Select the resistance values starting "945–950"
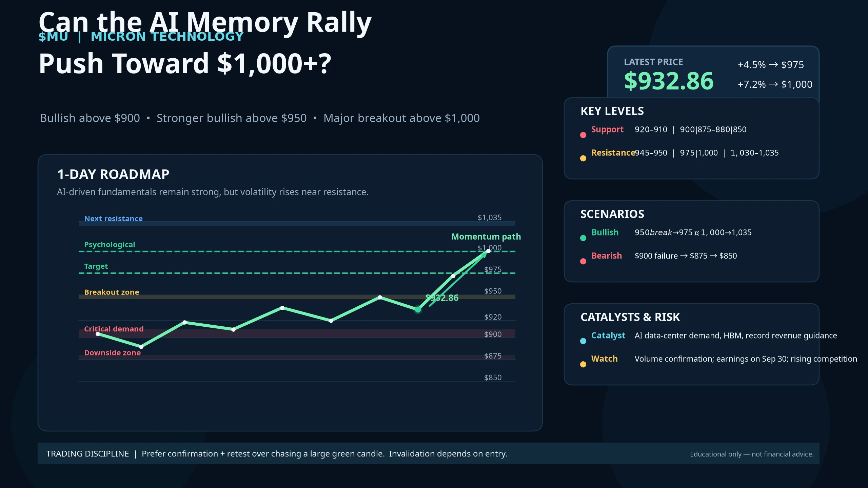 coord(707,153)
